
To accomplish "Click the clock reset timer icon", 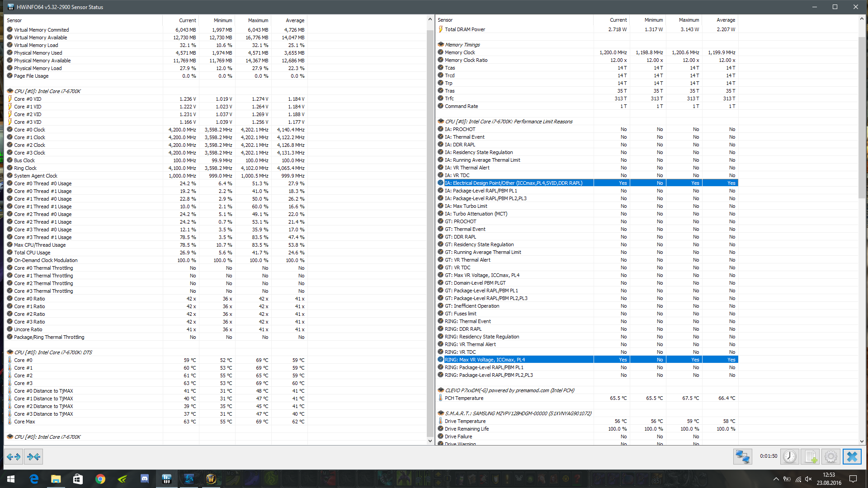I will (790, 457).
